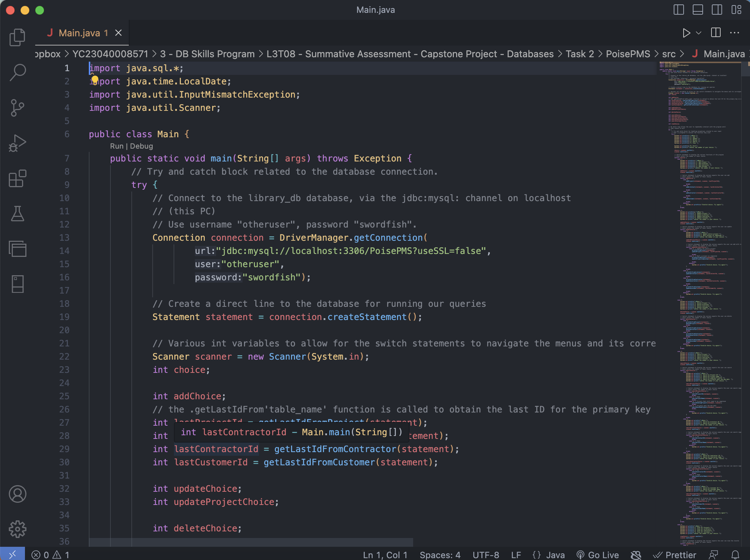Toggle the secondary sidebar layout control

click(717, 10)
